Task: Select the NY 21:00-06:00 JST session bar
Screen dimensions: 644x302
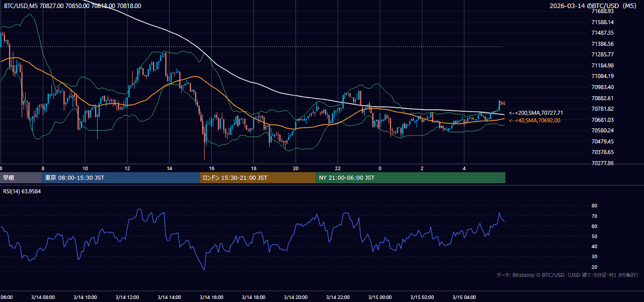Action: [x=411, y=178]
